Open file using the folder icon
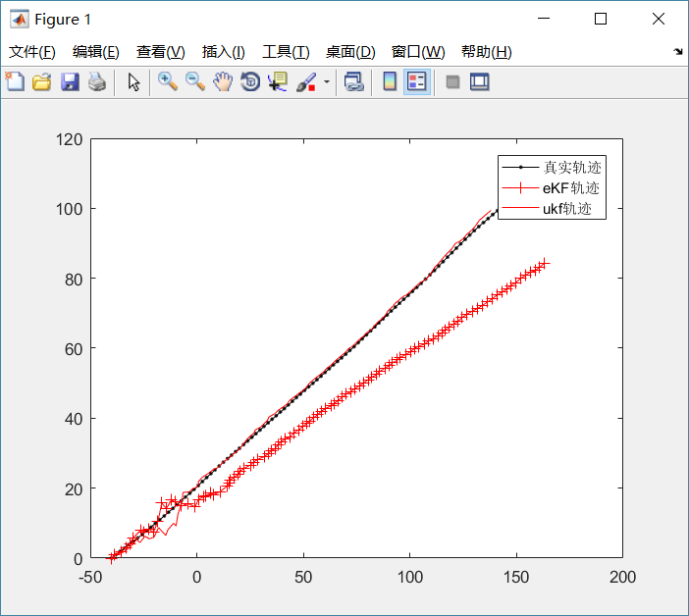This screenshot has width=689, height=616. (41, 82)
